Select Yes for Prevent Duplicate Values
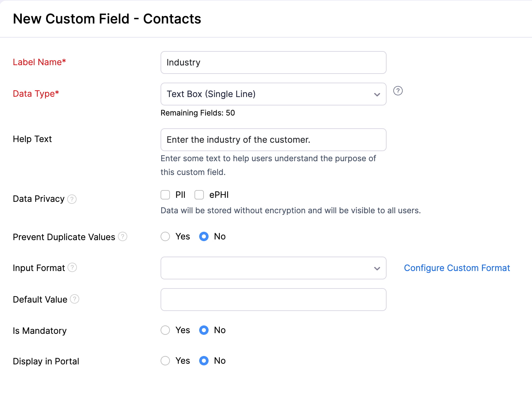The width and height of the screenshot is (532, 403). point(165,236)
